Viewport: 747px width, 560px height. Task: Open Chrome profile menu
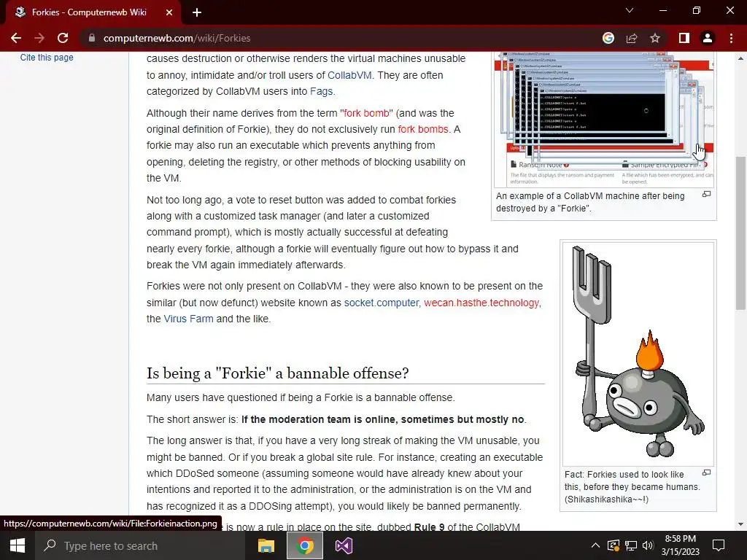708,38
